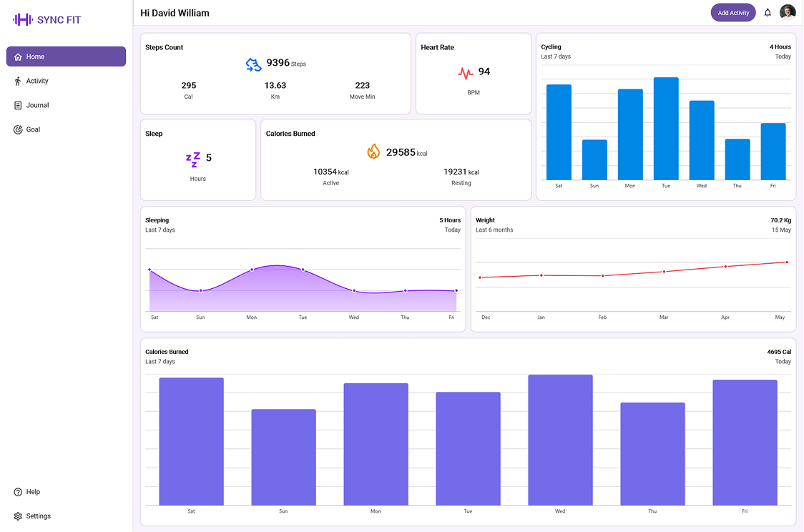This screenshot has height=532, width=804.
Task: Click the 10354 kcal Active value
Action: tap(330, 172)
